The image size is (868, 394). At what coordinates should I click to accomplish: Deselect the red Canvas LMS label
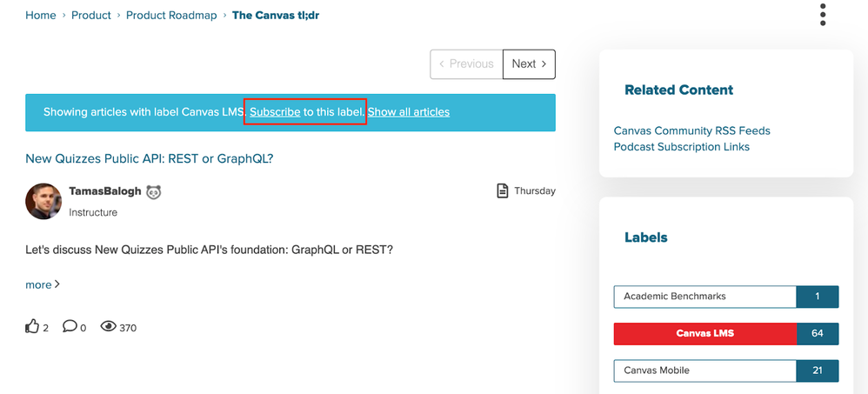(726, 334)
